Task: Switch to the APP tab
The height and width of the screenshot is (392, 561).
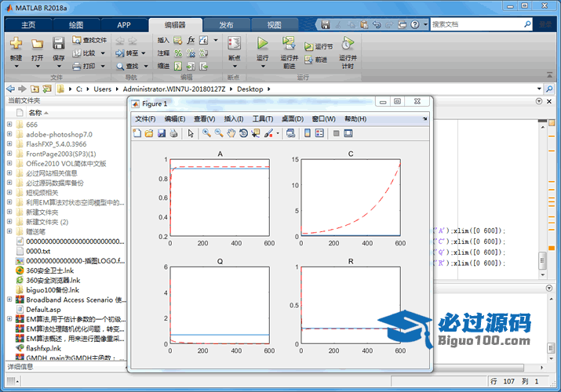Action: click(x=124, y=24)
